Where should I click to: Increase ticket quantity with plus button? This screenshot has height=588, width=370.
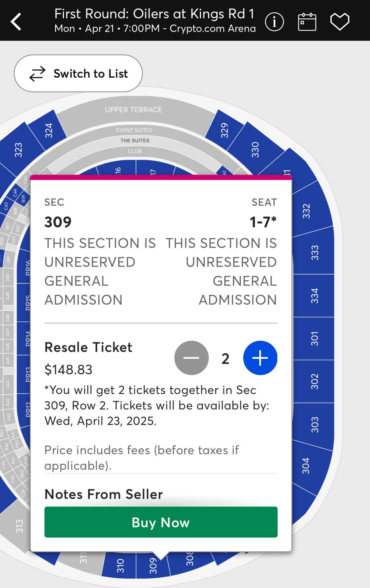[x=260, y=358]
